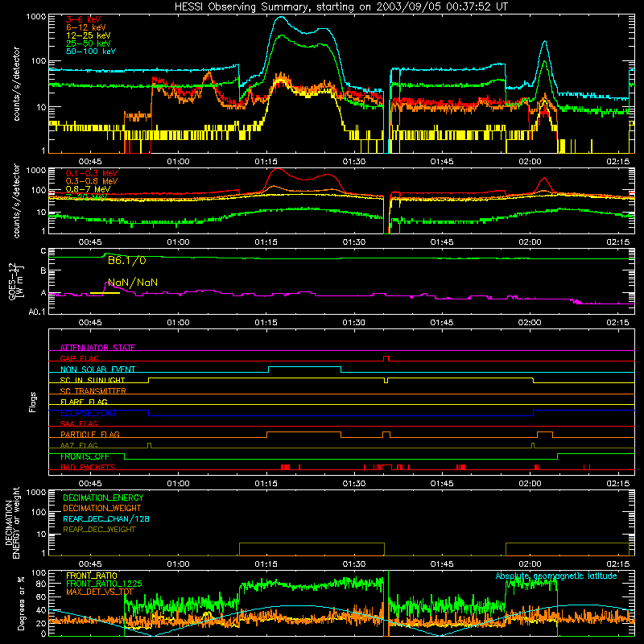Click the ATTENUATOR_STATE flag label
The image size is (644, 644).
point(97,348)
